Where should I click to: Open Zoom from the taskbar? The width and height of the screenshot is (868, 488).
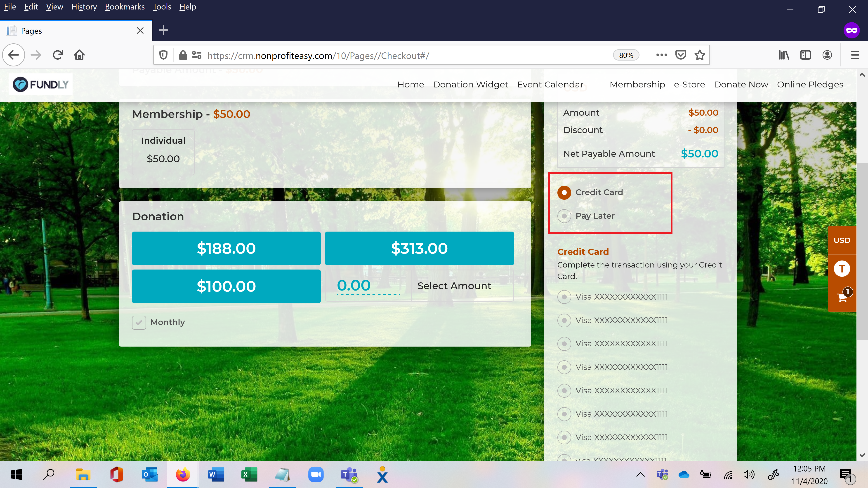[x=316, y=474]
